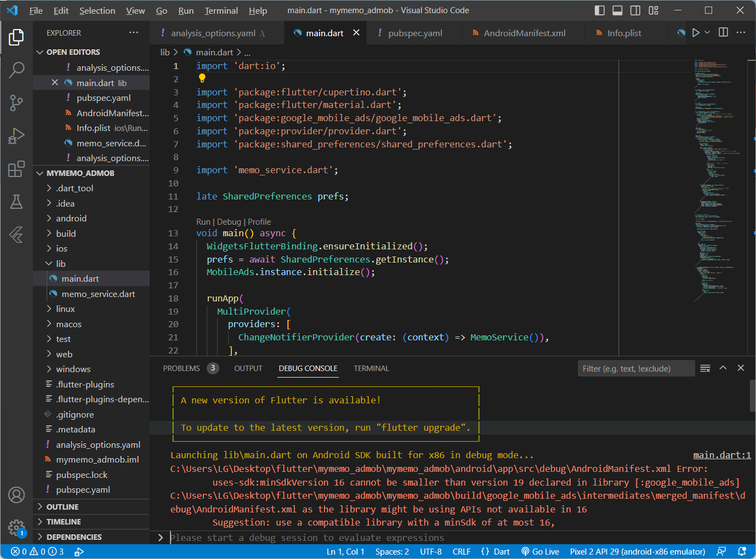Click the debug console filter input
The image size is (756, 559).
[x=636, y=368]
